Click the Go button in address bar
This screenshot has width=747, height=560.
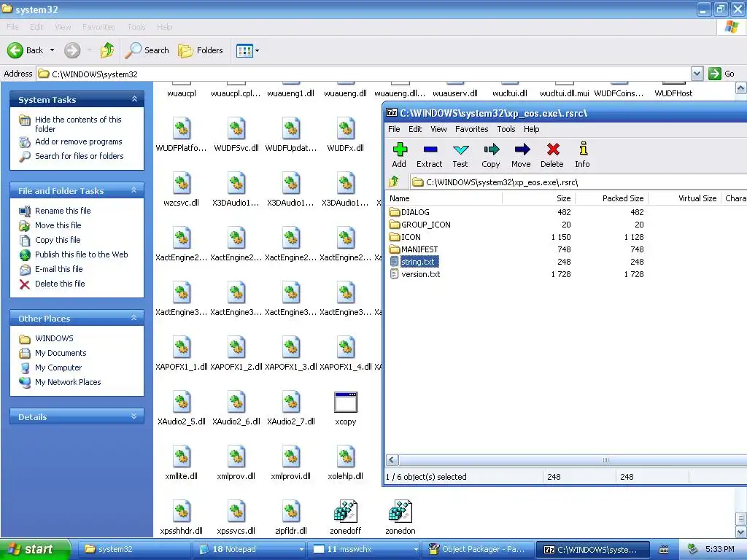[721, 74]
